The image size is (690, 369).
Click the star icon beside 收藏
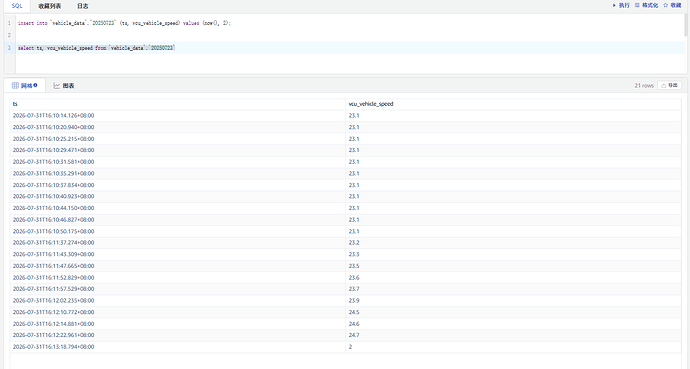(666, 5)
